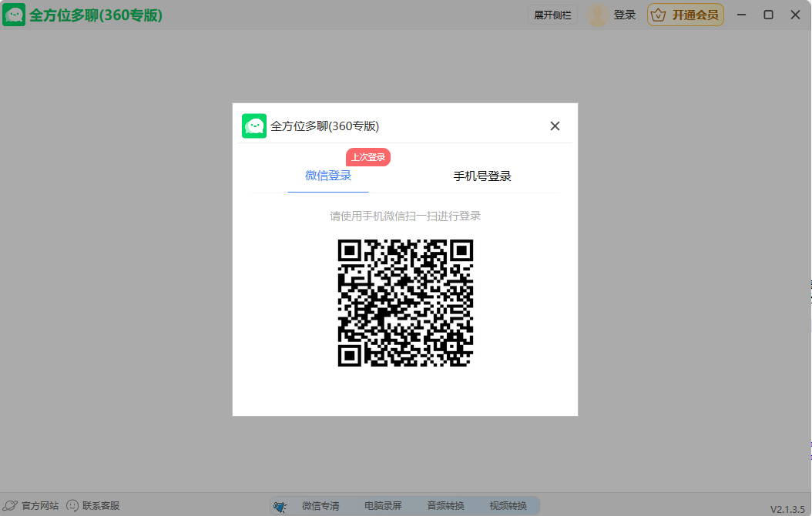
Task: Click the megaphone icon in bottom bar
Action: tap(280, 506)
